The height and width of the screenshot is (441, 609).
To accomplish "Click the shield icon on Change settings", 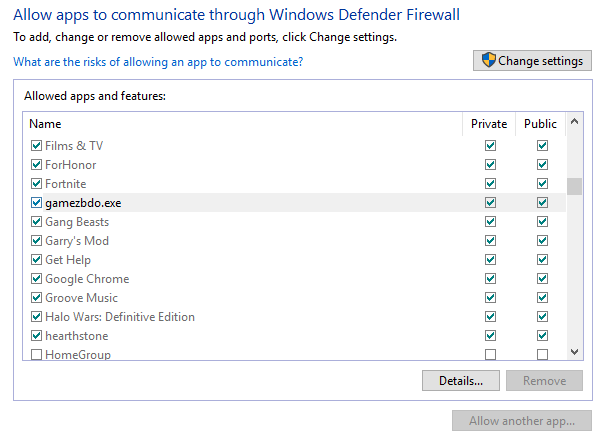I will pos(489,60).
